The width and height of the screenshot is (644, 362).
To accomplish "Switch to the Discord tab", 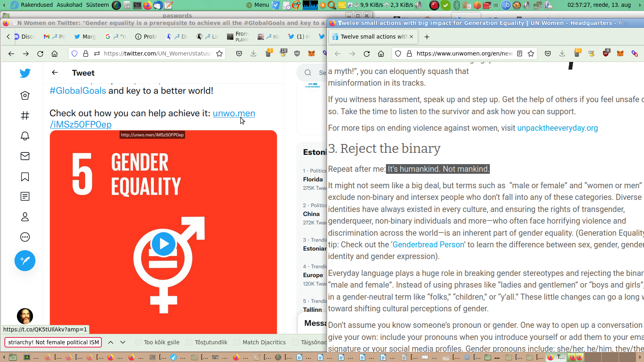I will [24, 37].
